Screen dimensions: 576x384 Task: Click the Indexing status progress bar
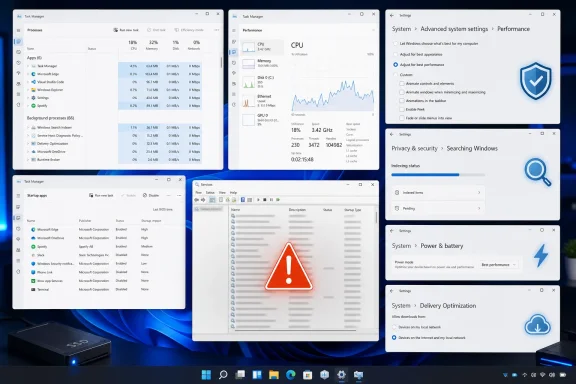(x=438, y=175)
